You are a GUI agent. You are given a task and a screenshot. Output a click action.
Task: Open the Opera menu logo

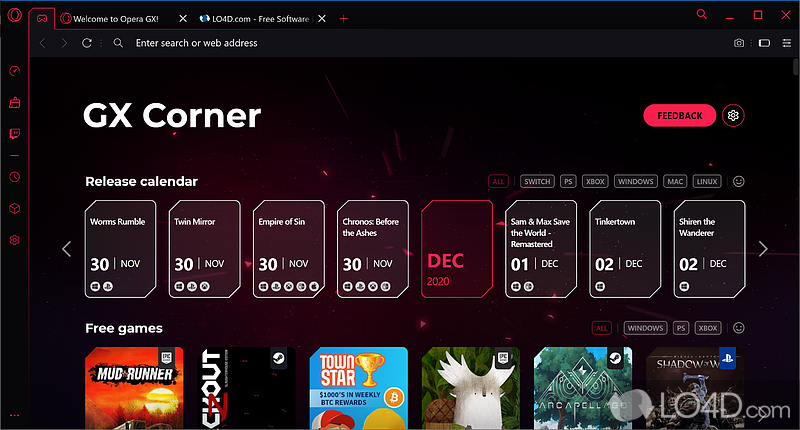14,15
